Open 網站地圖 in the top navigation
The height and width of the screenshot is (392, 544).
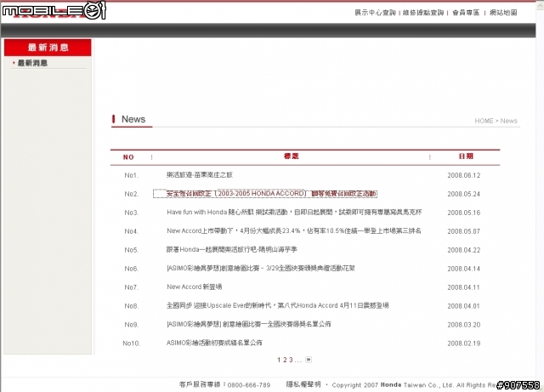tap(503, 13)
